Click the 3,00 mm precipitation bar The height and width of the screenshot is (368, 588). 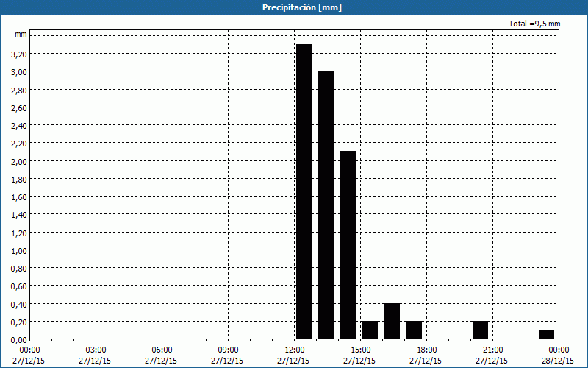326,205
